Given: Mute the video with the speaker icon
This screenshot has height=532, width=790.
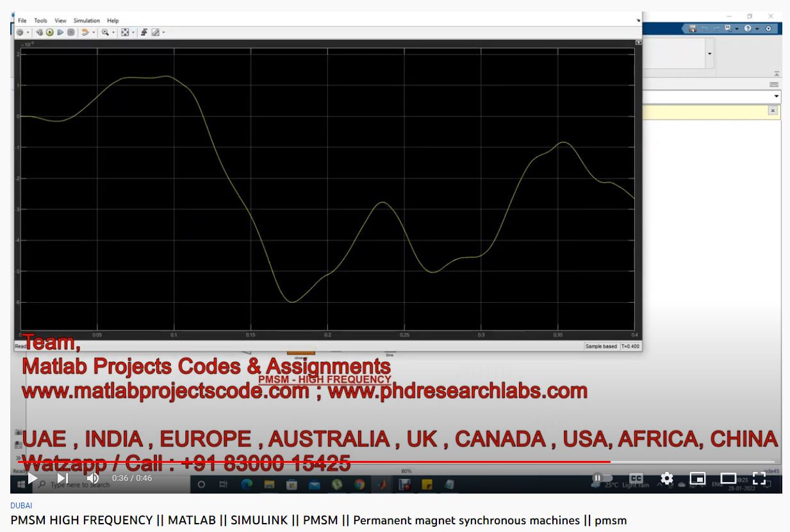Looking at the screenshot, I should pyautogui.click(x=93, y=478).
